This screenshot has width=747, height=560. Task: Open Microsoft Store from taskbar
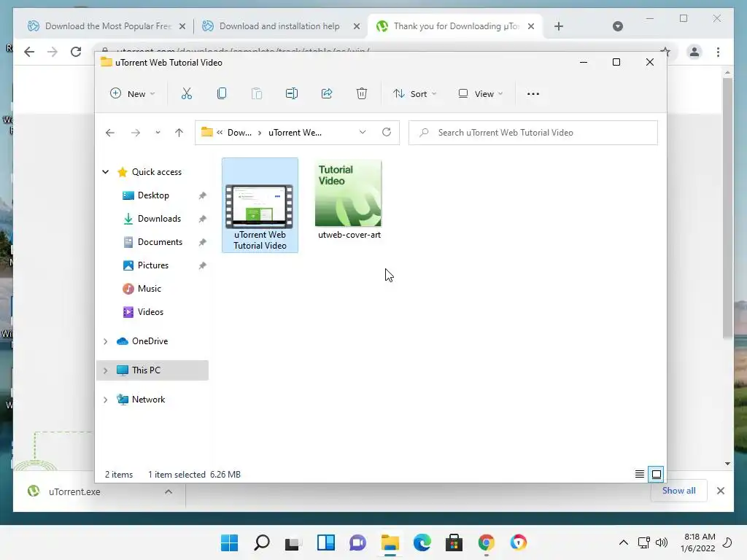(454, 542)
